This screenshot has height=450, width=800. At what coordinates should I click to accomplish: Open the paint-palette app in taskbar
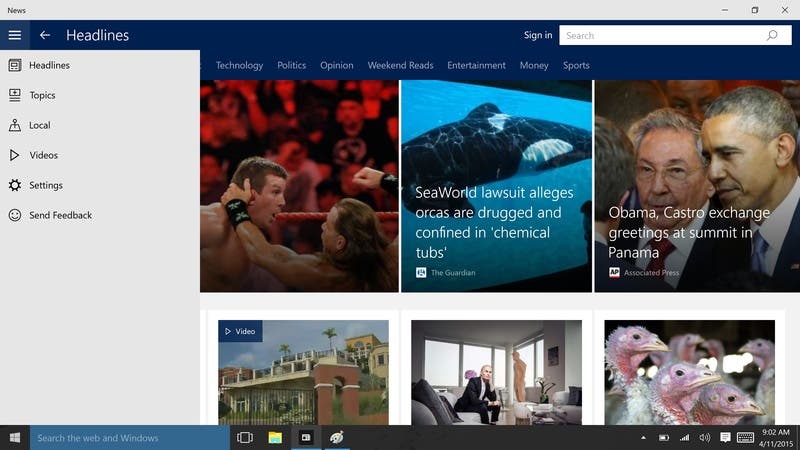point(337,438)
